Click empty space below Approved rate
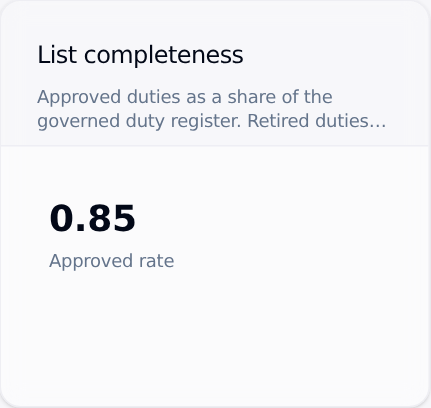 click(x=213, y=333)
